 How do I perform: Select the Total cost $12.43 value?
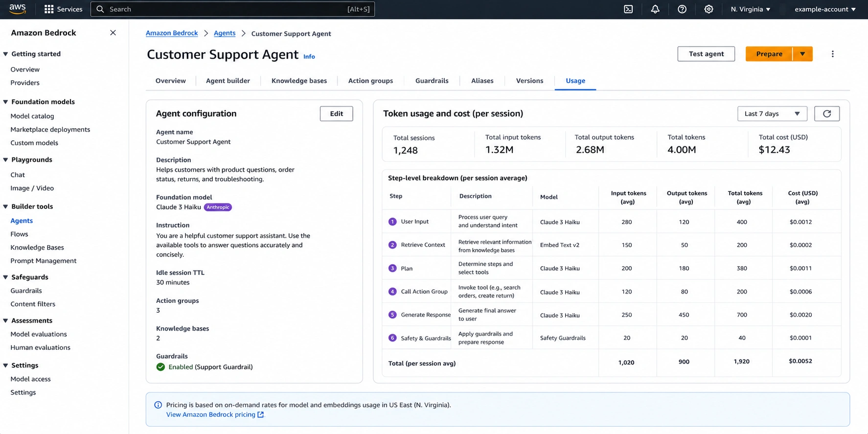coord(774,150)
